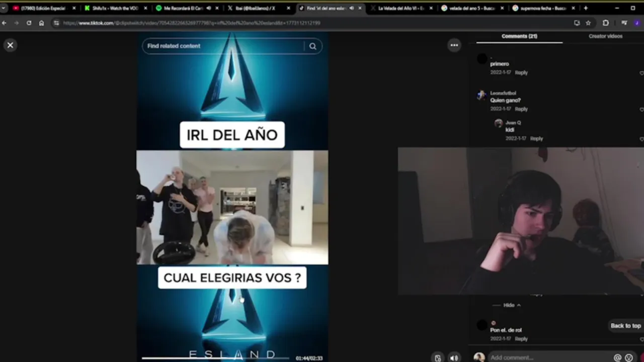Reply to the 'Quien gano?' comment
644x362 pixels.
pos(521,109)
